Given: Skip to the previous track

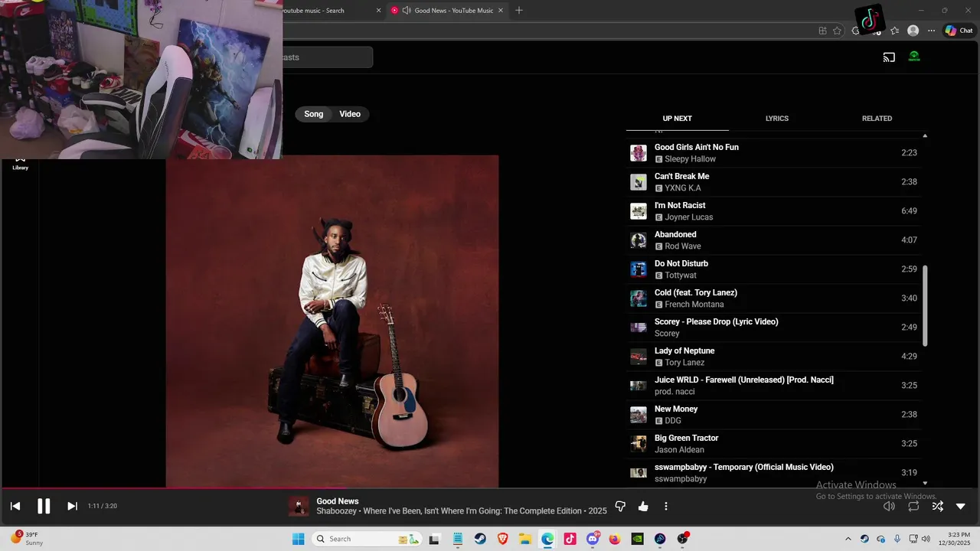Looking at the screenshot, I should coord(15,506).
